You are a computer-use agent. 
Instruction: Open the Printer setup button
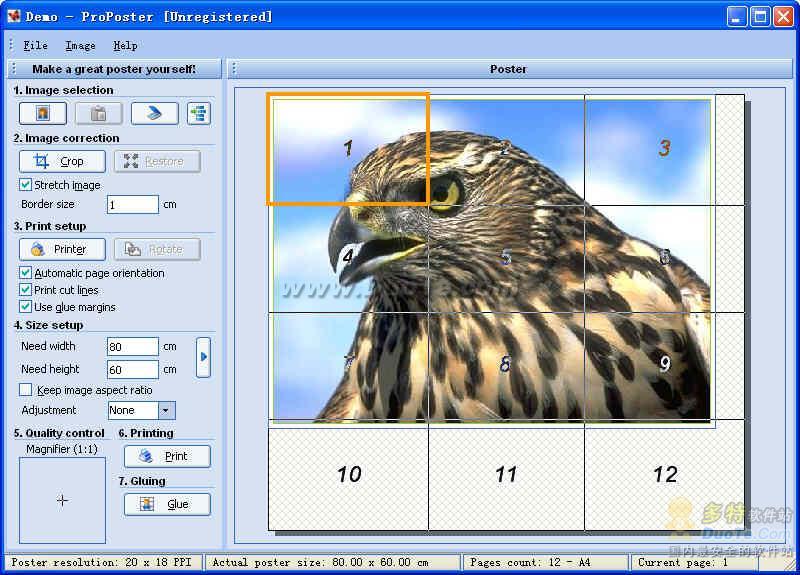tap(62, 249)
